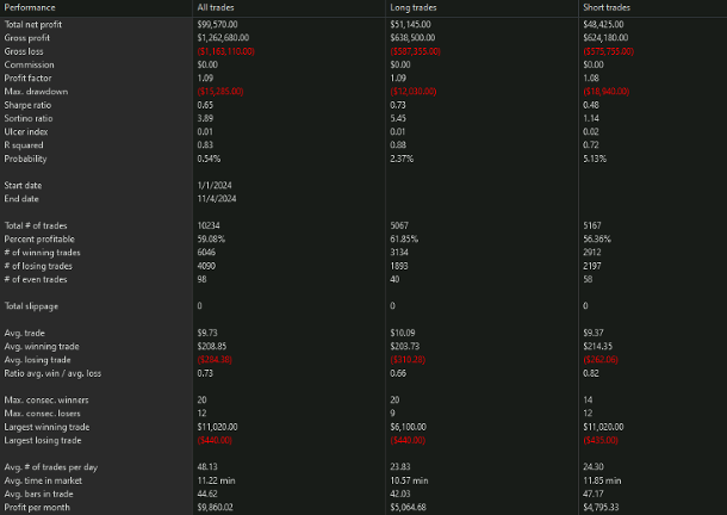Click the Avg. time in market row label

coord(41,480)
